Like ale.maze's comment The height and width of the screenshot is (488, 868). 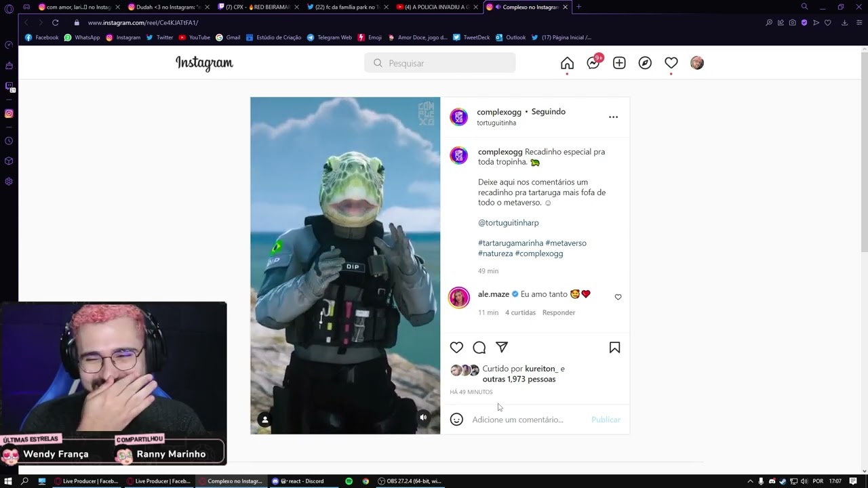click(x=618, y=297)
